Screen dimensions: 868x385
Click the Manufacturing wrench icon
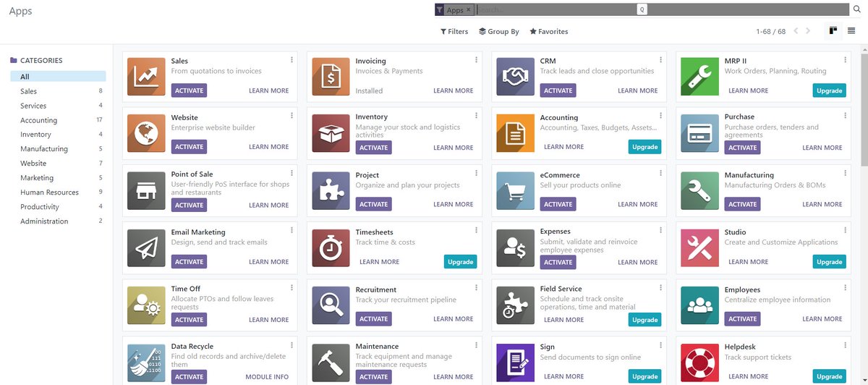699,190
